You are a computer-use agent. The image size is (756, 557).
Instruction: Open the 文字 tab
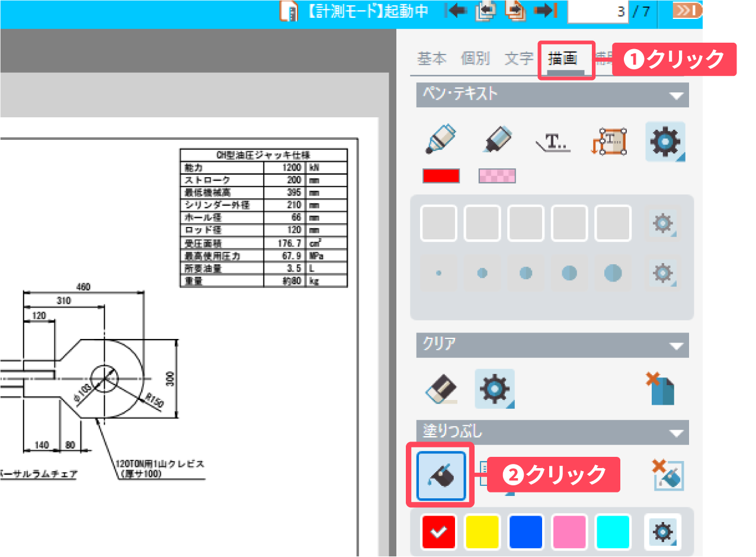519,58
